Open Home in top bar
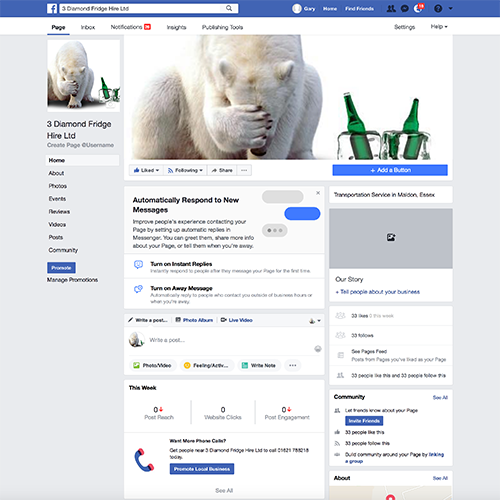This screenshot has height=500, width=500. click(330, 9)
